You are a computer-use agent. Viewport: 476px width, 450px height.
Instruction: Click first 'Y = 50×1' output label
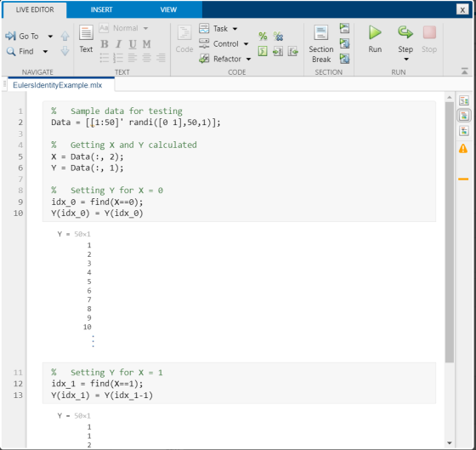(x=74, y=234)
